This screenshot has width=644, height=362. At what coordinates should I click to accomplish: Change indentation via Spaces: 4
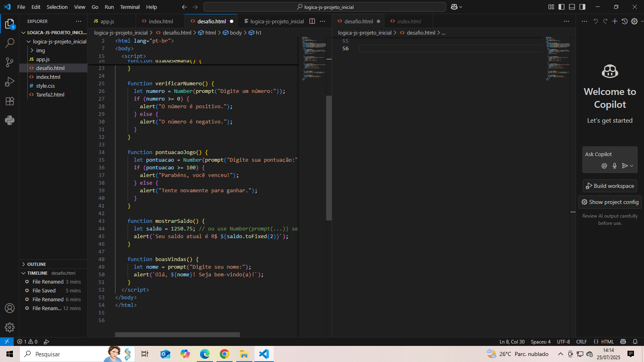click(541, 341)
